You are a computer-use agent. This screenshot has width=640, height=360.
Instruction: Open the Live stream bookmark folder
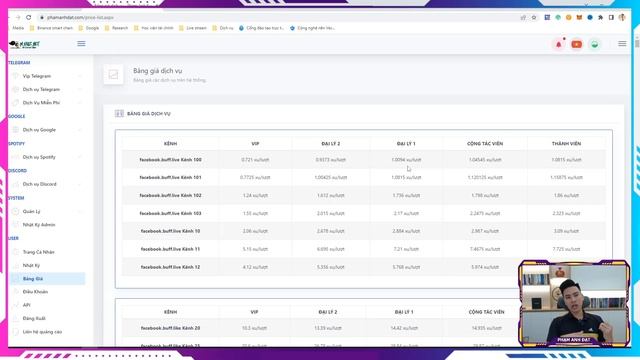pyautogui.click(x=193, y=28)
